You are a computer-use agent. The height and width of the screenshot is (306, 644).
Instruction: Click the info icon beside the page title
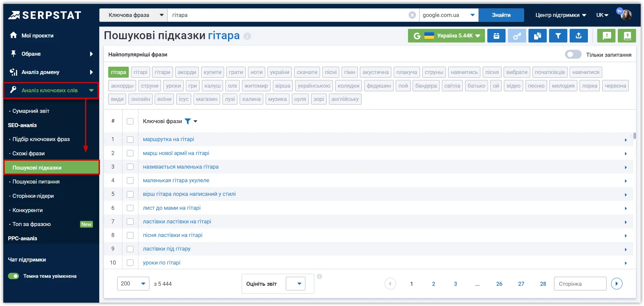point(247,36)
